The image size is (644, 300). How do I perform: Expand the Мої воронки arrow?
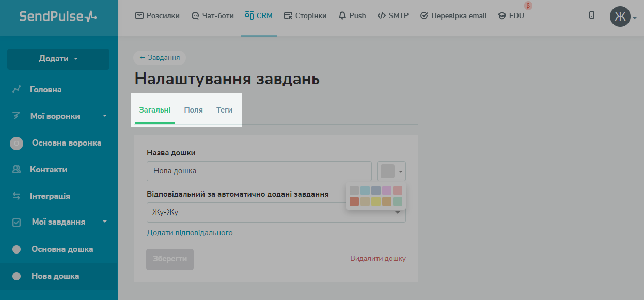105,116
